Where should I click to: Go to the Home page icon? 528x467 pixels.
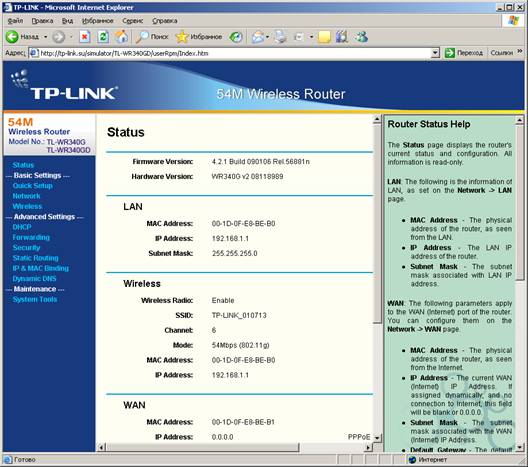point(122,37)
